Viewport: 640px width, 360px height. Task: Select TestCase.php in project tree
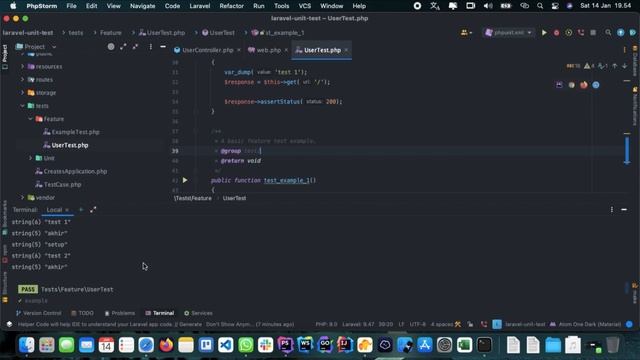[x=62, y=184]
